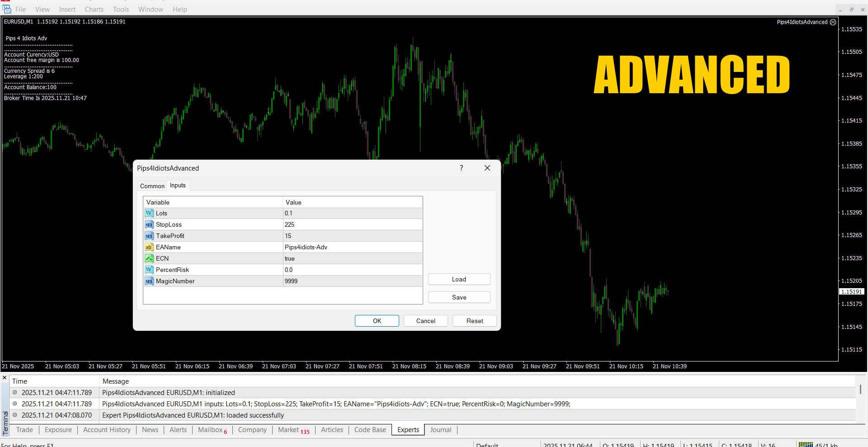Confirm the dialog with OK
This screenshot has width=868, height=447.
(x=377, y=321)
